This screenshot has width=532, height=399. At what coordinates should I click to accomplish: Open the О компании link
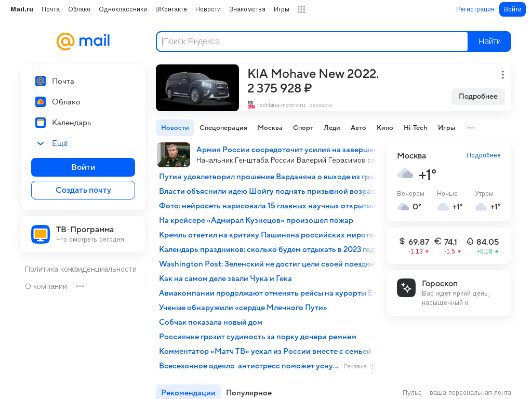pos(46,286)
